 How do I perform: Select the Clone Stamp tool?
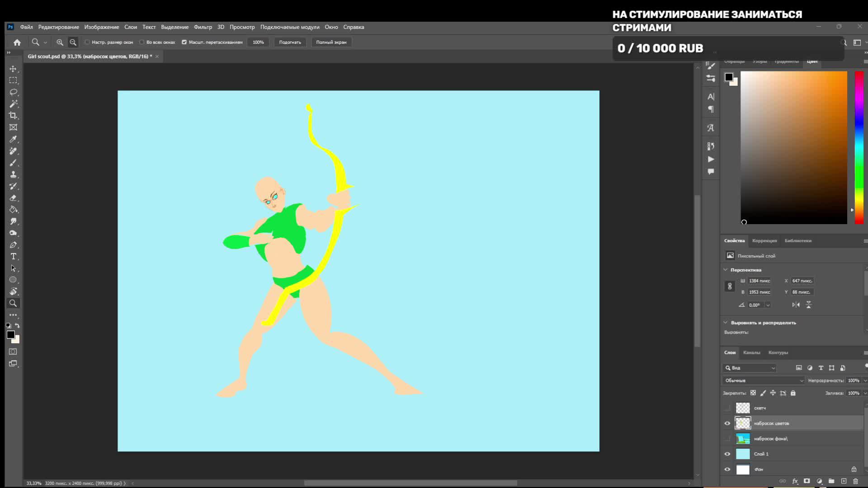(x=13, y=174)
